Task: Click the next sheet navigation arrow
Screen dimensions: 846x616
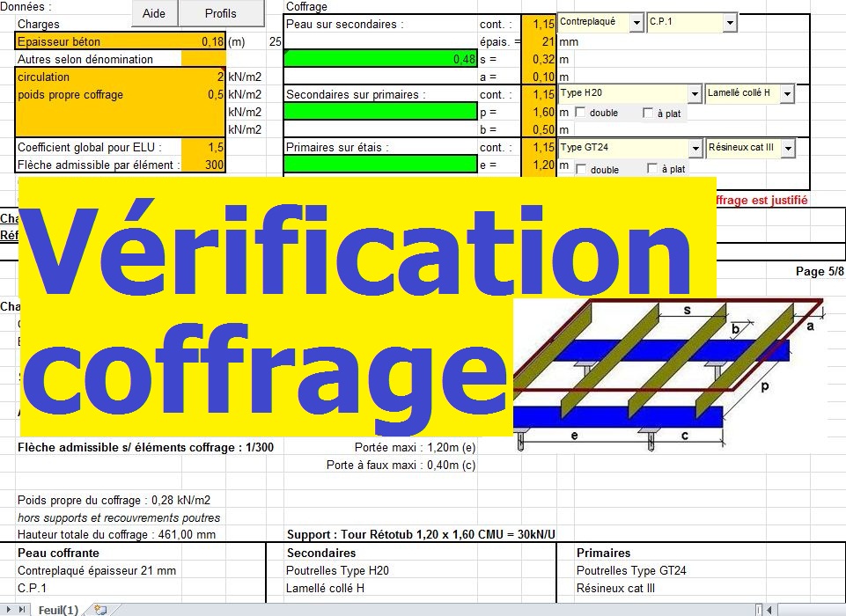Action: pyautogui.click(x=9, y=610)
